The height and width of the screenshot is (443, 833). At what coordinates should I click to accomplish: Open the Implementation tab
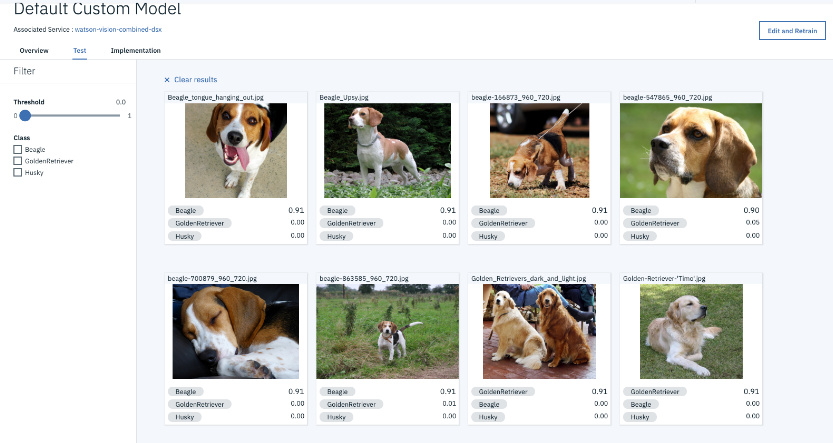135,50
